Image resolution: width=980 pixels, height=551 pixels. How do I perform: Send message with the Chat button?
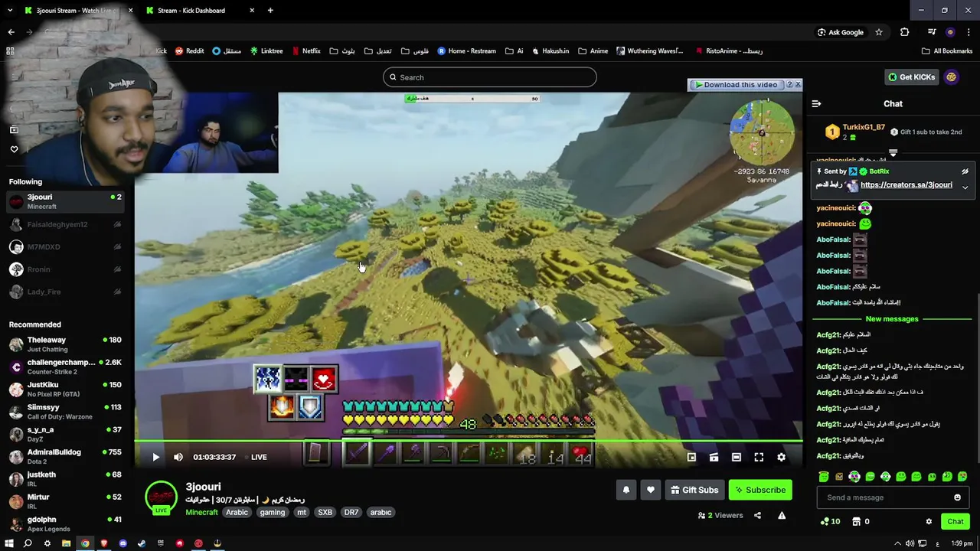pos(955,521)
